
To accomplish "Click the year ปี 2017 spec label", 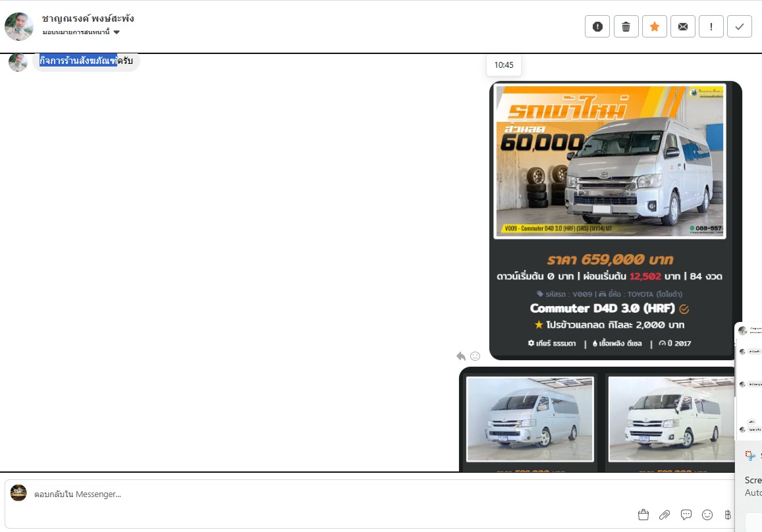I will tap(675, 343).
